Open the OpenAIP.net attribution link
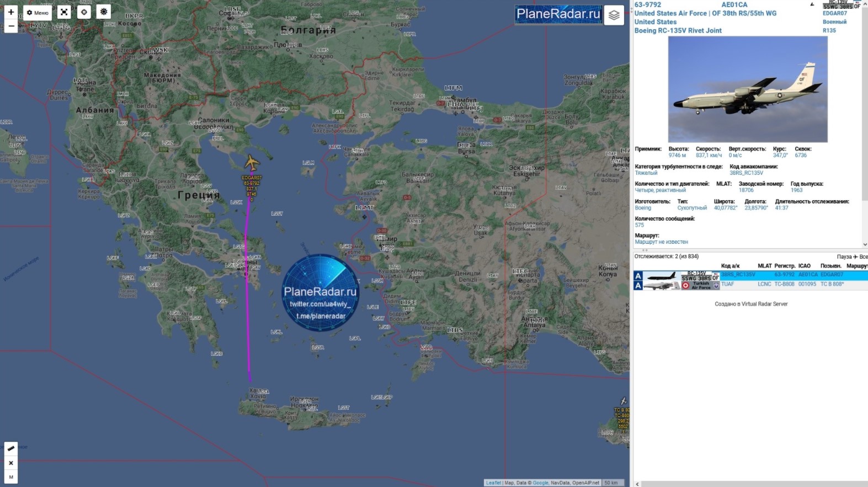The width and height of the screenshot is (868, 487). (585, 483)
